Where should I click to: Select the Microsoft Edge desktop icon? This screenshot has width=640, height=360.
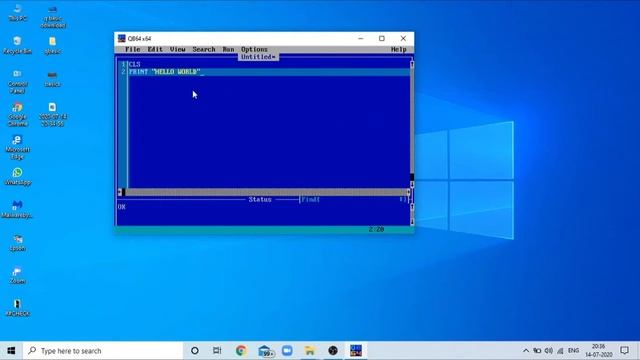pos(17,147)
